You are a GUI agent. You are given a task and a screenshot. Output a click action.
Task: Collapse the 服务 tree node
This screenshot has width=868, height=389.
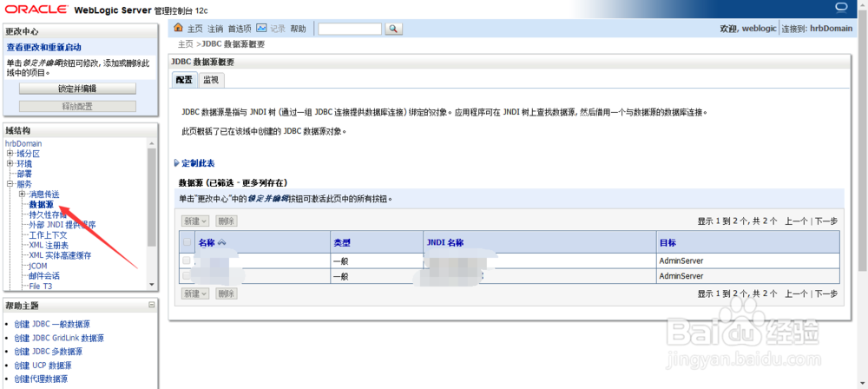pyautogui.click(x=10, y=184)
